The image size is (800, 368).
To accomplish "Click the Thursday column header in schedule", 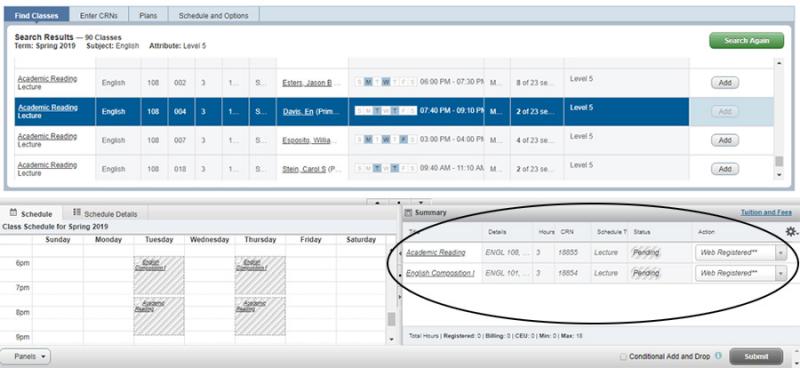I will click(260, 239).
